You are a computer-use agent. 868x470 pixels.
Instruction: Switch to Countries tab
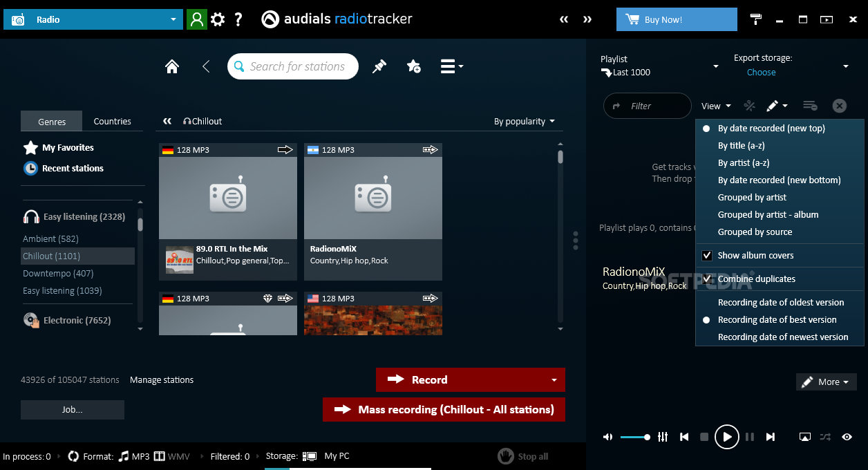click(112, 121)
